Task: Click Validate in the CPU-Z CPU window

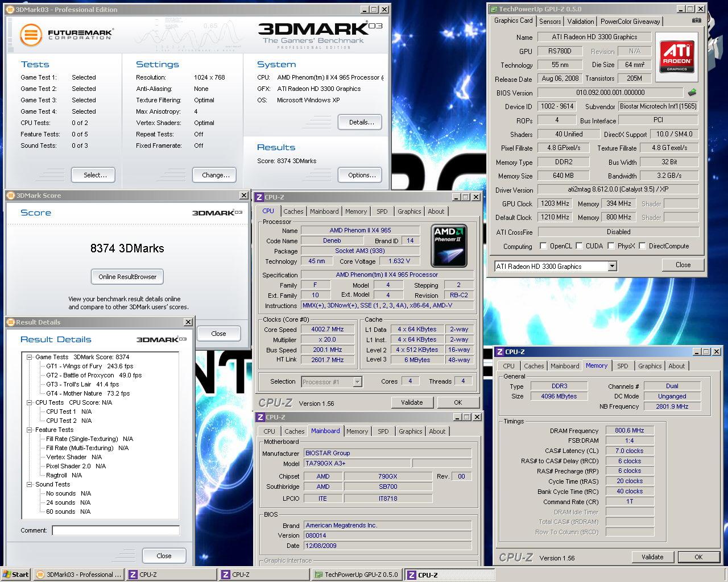Action: pos(412,402)
